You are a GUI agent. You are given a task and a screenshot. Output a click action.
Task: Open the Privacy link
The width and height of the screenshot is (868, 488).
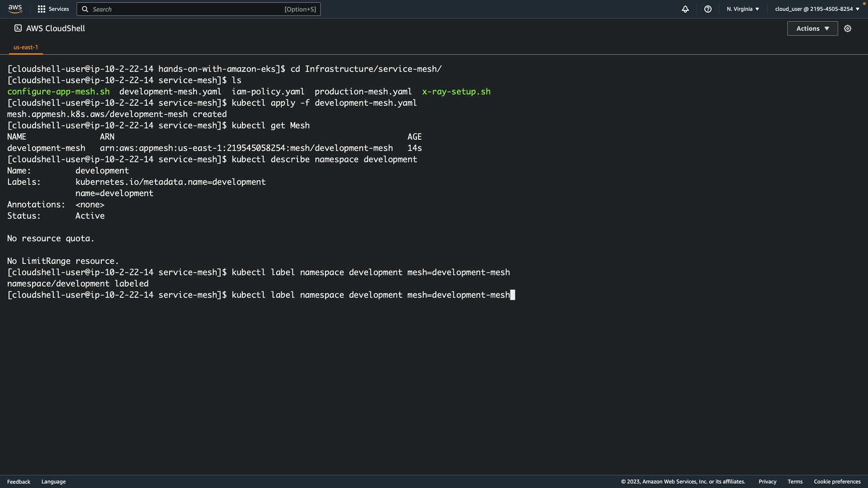click(767, 482)
